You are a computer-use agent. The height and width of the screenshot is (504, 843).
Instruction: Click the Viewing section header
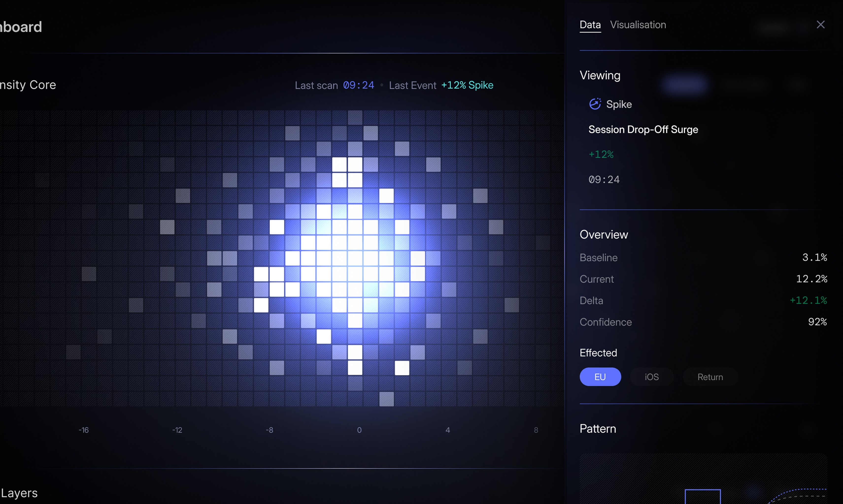click(x=600, y=75)
